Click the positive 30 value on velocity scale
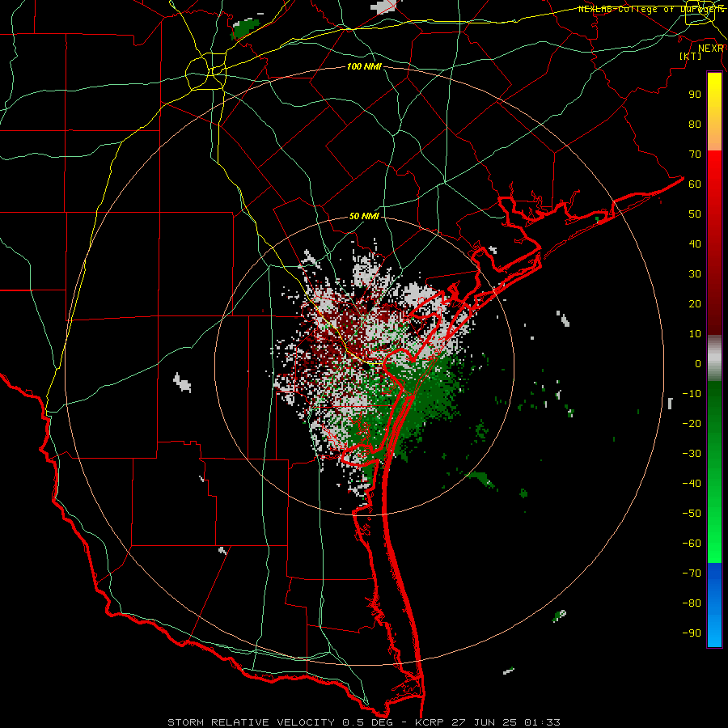The width and height of the screenshot is (728, 728). [x=695, y=274]
